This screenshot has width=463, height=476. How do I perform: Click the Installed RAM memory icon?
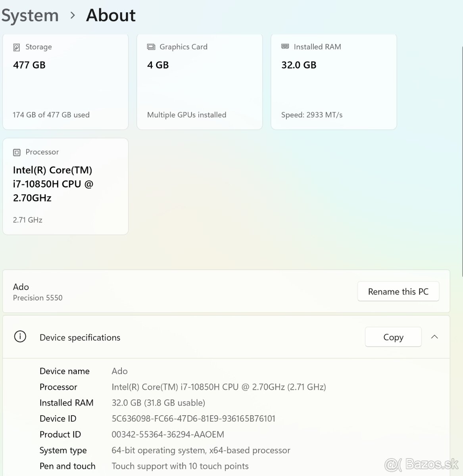[x=285, y=47]
